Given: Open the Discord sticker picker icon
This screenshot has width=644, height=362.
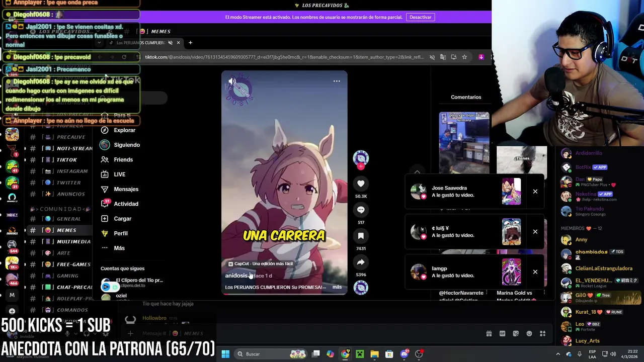Looking at the screenshot, I should (516, 333).
